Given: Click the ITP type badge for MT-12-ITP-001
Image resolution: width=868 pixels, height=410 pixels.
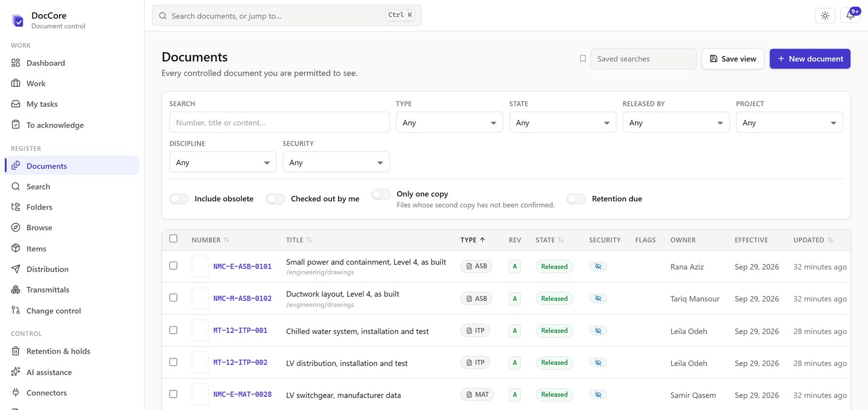Looking at the screenshot, I should click(475, 331).
